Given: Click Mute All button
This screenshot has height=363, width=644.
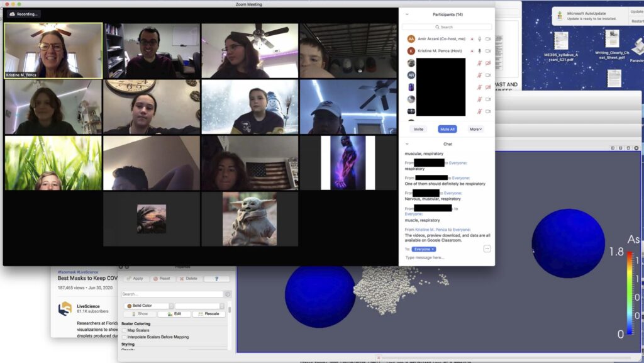Looking at the screenshot, I should pos(447,129).
